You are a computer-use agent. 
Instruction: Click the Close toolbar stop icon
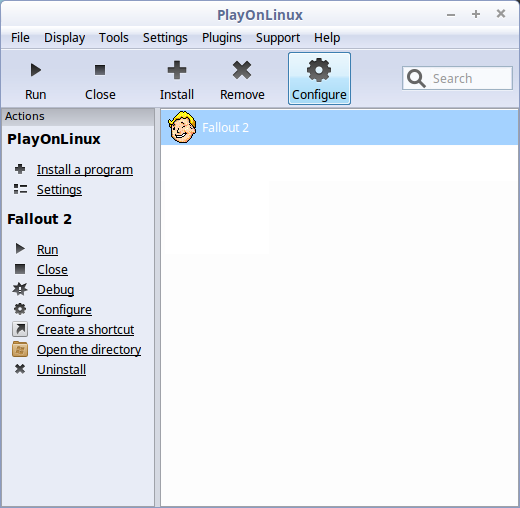(100, 70)
